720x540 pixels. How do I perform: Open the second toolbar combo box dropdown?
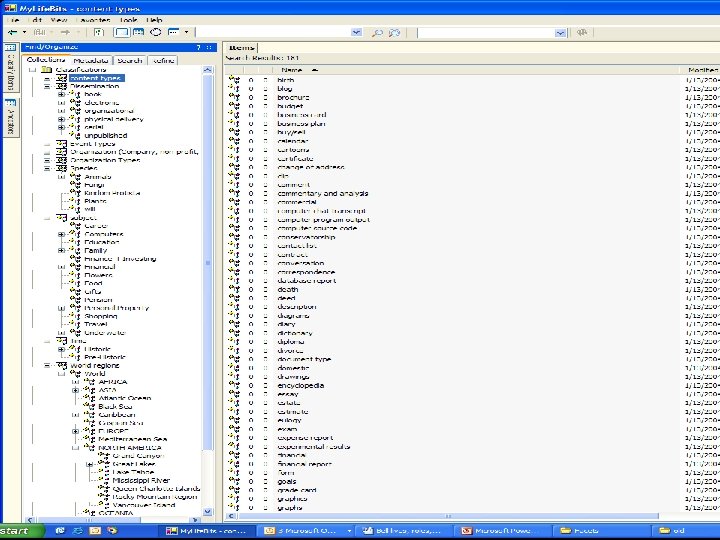tap(560, 33)
